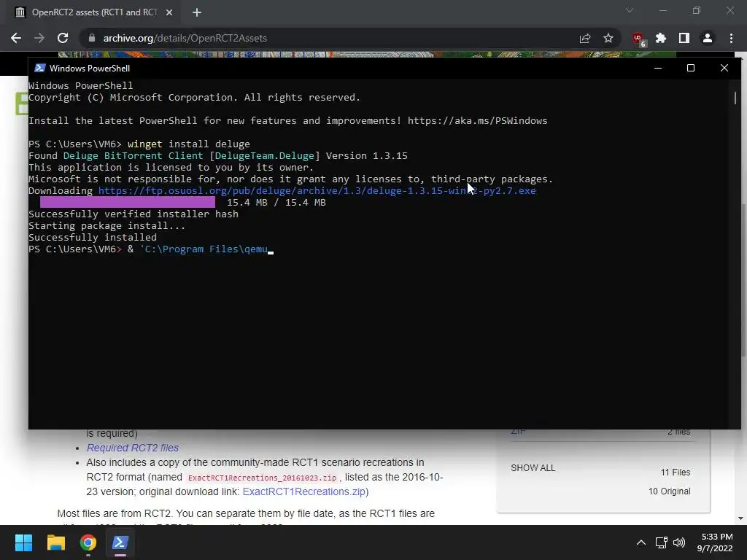Open the tab search chevron in Chrome

[x=630, y=10]
